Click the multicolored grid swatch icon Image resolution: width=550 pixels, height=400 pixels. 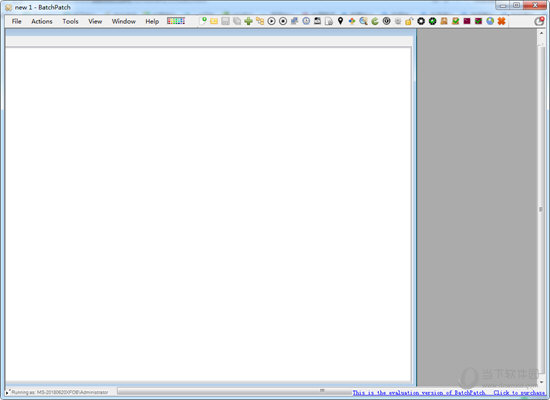point(176,21)
